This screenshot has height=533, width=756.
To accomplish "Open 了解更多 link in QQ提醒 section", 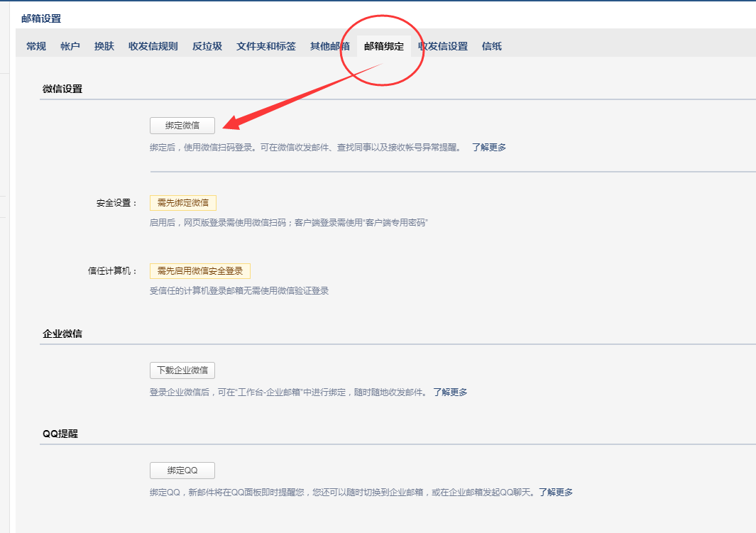I will [555, 492].
